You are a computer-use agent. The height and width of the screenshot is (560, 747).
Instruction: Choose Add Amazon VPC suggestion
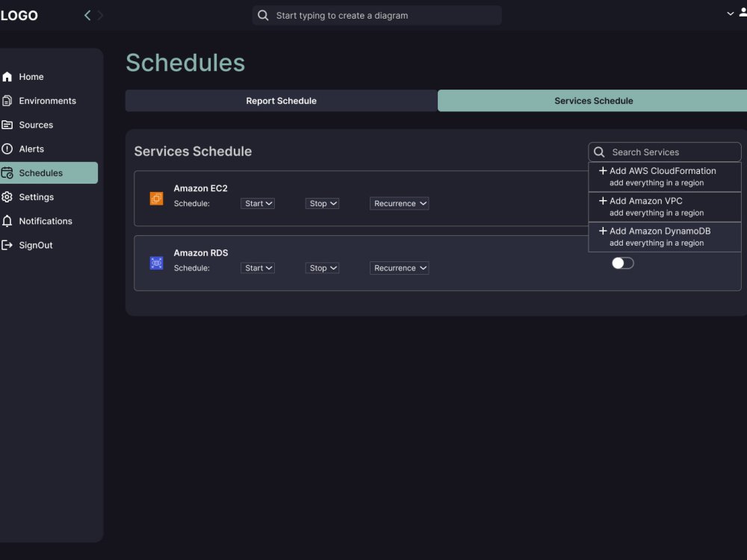tap(665, 207)
